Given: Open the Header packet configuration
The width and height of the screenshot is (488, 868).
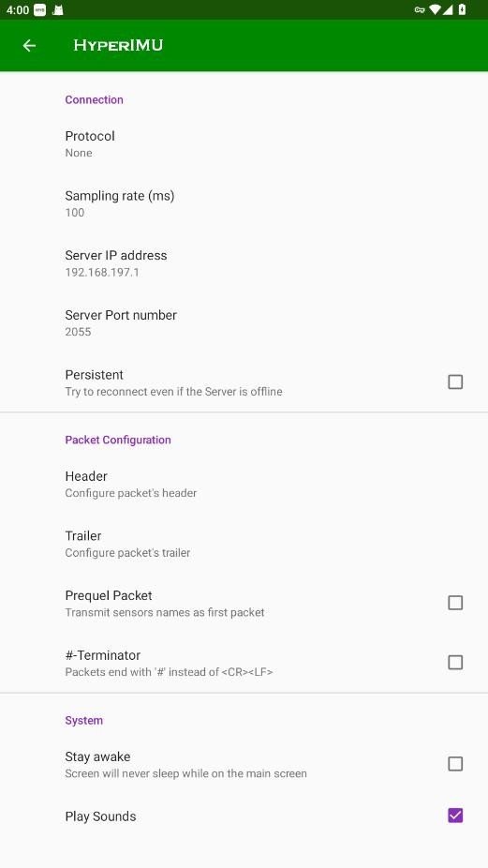Looking at the screenshot, I should click(244, 485).
